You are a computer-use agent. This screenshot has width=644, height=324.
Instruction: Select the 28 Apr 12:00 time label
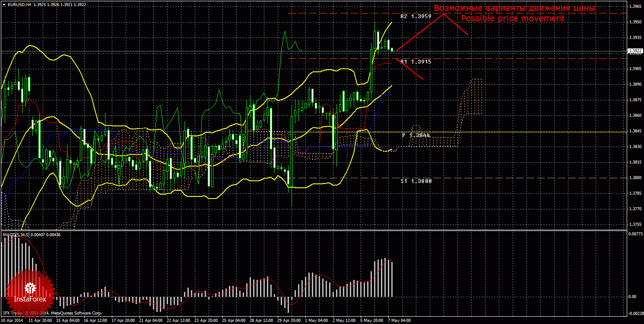pyautogui.click(x=261, y=321)
